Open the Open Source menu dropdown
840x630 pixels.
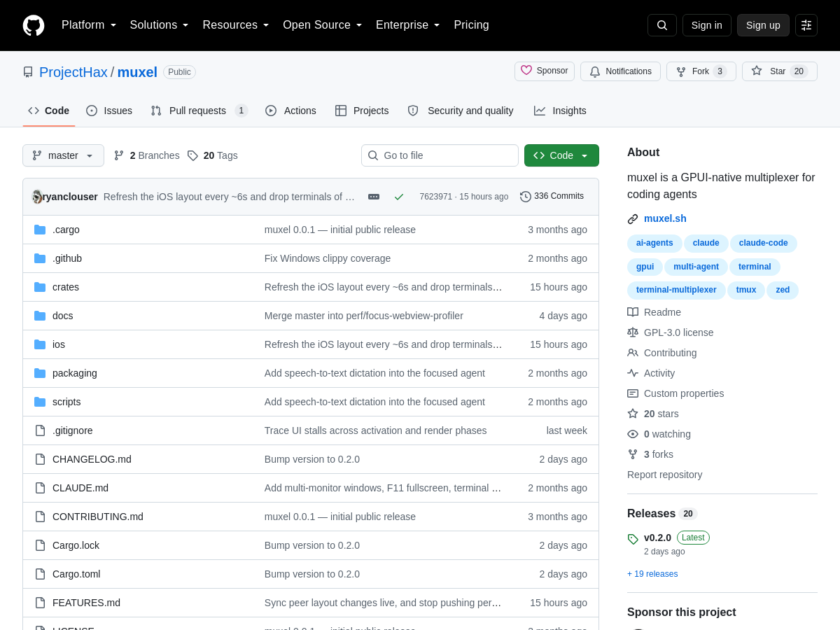pyautogui.click(x=323, y=25)
